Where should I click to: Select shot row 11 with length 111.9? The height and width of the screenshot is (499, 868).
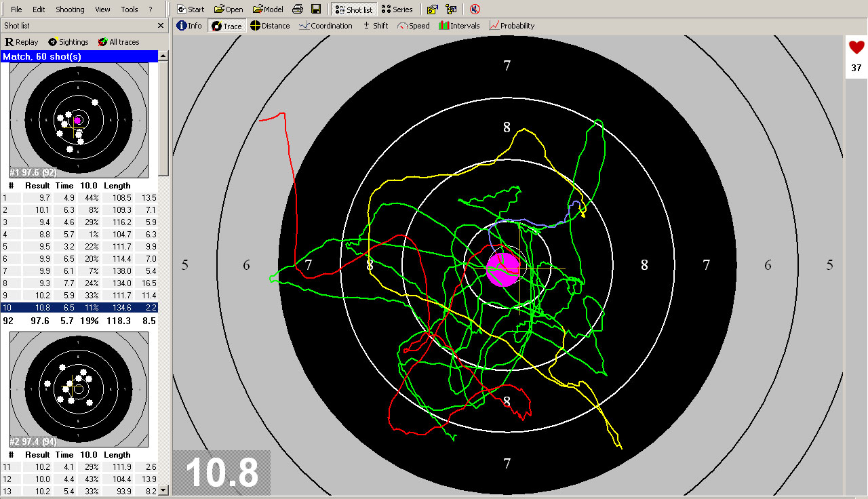[x=79, y=467]
